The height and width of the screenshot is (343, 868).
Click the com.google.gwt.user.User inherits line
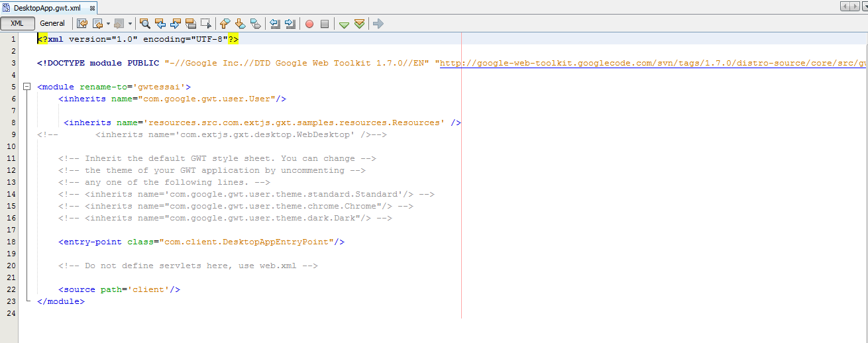click(x=172, y=99)
